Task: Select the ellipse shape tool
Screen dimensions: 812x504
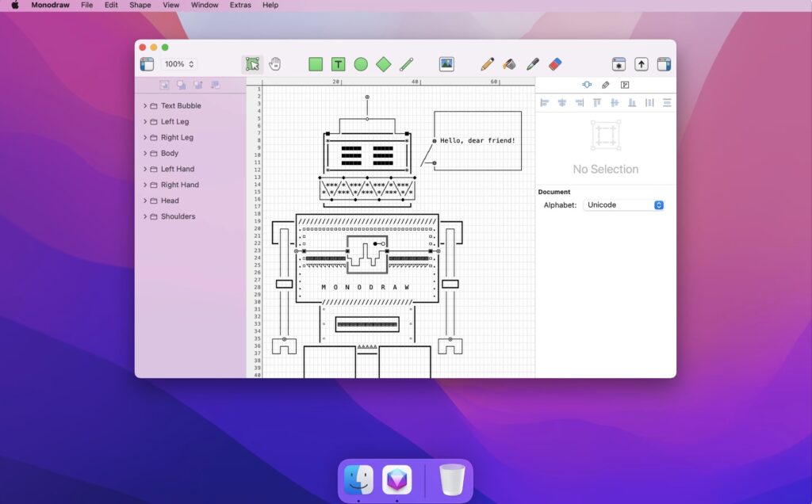Action: click(x=360, y=64)
